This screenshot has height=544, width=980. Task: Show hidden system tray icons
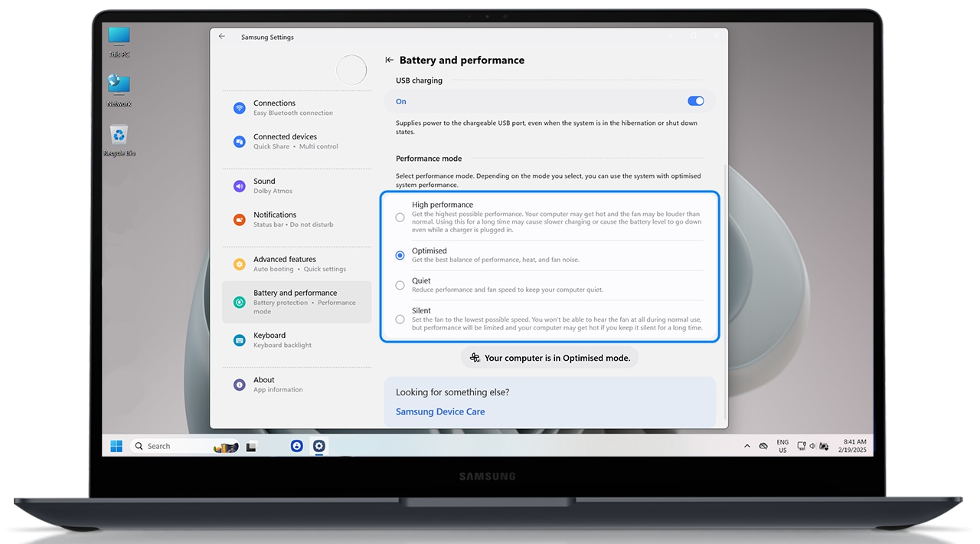[747, 446]
